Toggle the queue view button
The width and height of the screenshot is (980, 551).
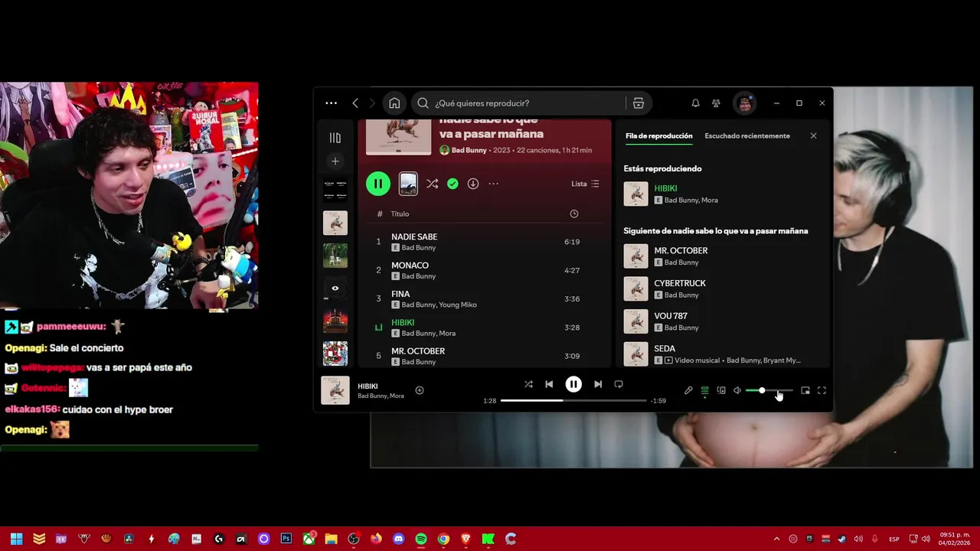pyautogui.click(x=704, y=390)
